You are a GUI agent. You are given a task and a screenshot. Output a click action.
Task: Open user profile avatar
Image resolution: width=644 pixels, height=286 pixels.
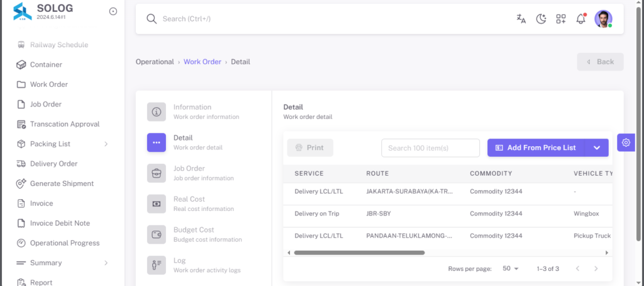click(x=603, y=19)
